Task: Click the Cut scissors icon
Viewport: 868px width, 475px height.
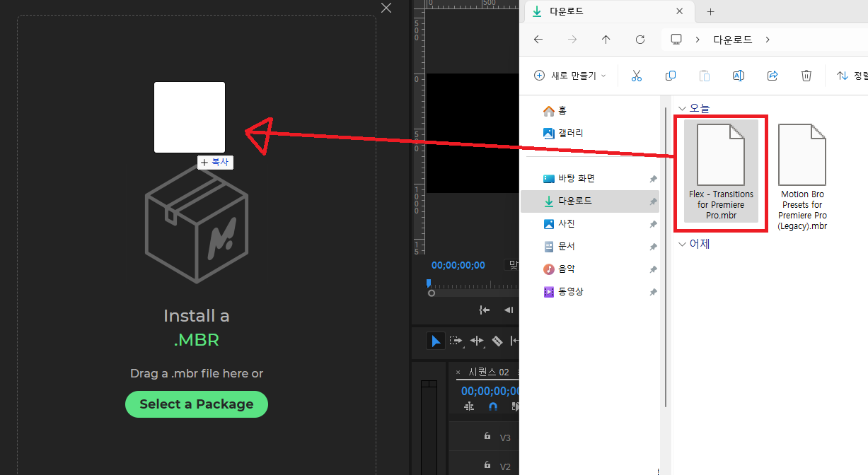Action: (636, 76)
